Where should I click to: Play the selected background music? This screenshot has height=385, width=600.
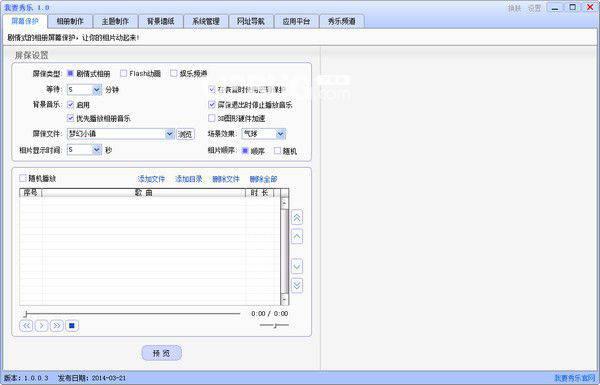pyautogui.click(x=41, y=326)
